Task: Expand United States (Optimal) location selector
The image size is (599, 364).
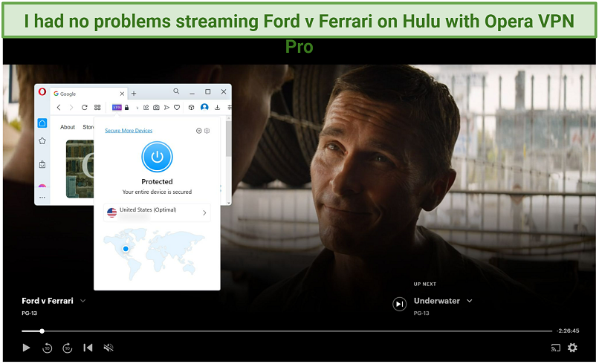Action: (204, 212)
